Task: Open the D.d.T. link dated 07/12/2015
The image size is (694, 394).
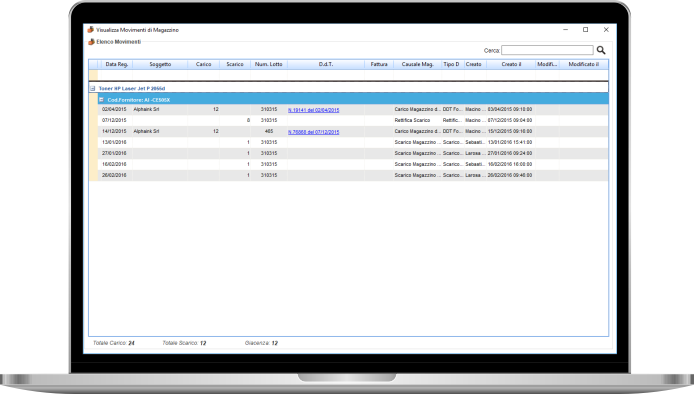Action: tap(313, 132)
